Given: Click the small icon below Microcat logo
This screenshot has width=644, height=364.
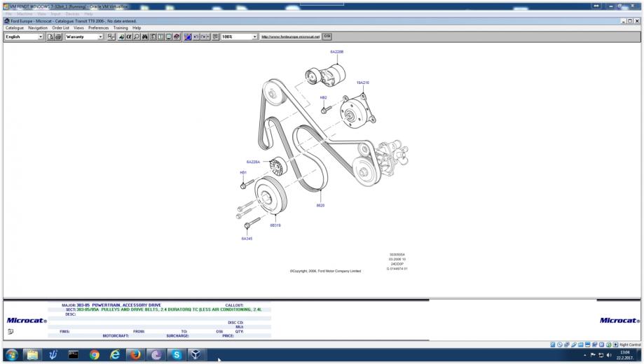Looking at the screenshot, I should [11, 332].
